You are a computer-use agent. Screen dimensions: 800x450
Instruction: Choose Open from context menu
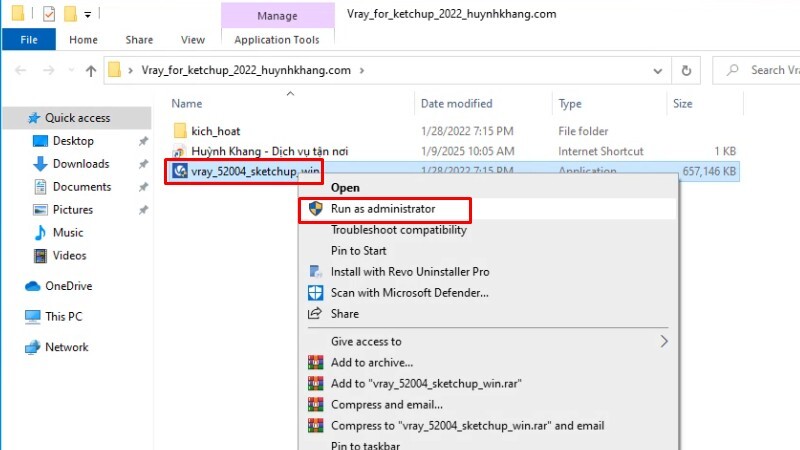345,188
